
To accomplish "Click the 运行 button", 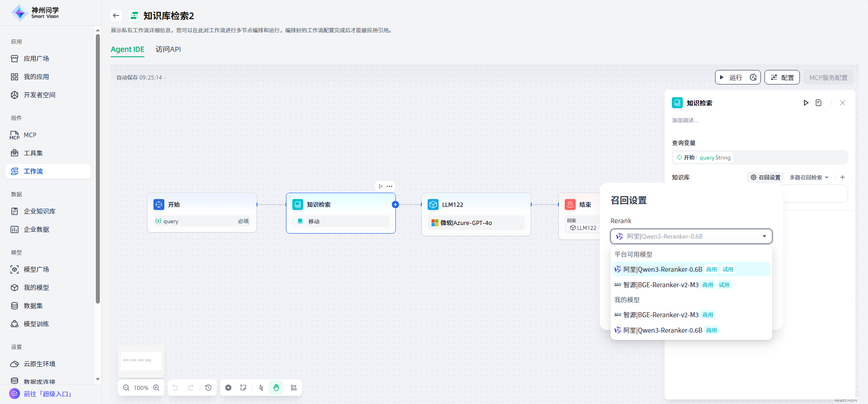I will 731,78.
